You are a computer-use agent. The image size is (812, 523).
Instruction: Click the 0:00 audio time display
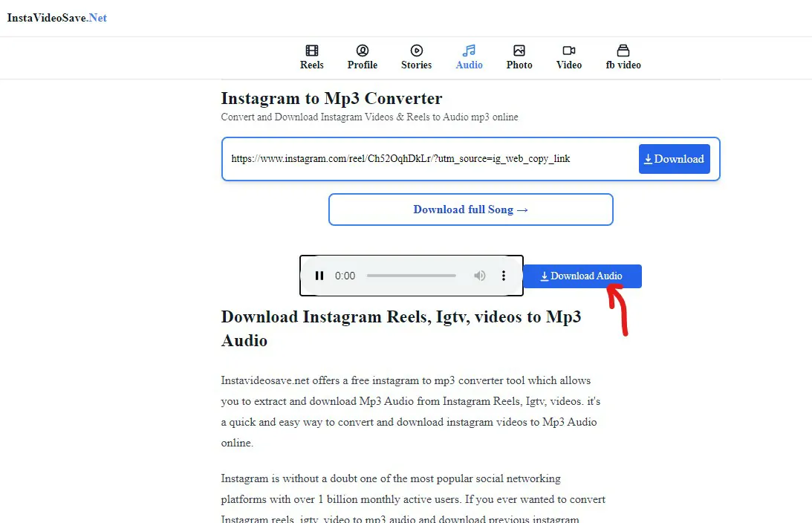point(345,276)
